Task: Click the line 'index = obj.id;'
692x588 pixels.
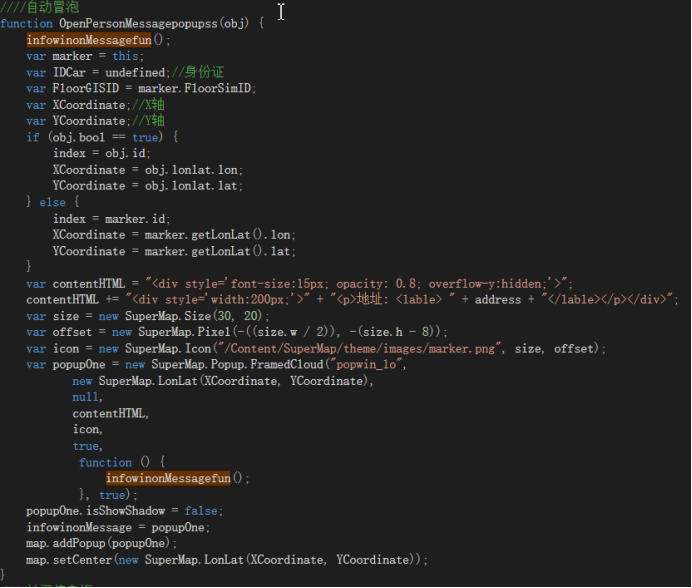Action: pyautogui.click(x=102, y=153)
